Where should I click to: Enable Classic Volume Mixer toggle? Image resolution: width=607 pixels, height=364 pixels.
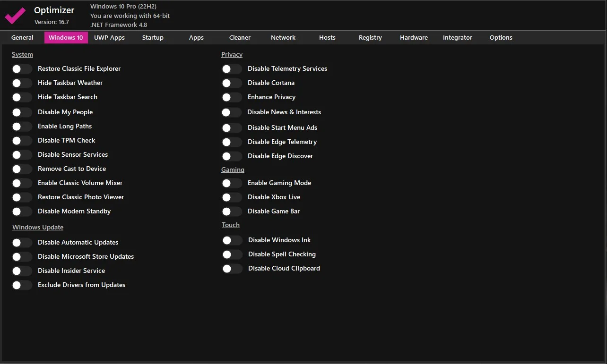click(x=22, y=183)
